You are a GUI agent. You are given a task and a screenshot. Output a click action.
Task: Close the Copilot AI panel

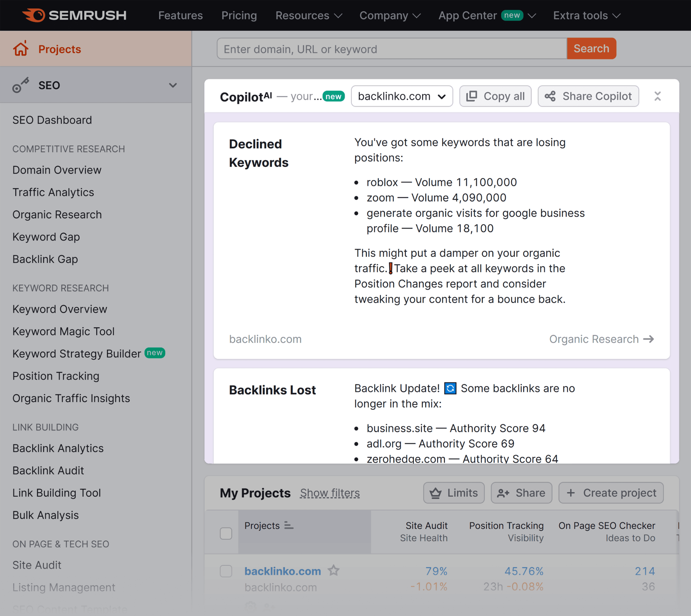[658, 96]
